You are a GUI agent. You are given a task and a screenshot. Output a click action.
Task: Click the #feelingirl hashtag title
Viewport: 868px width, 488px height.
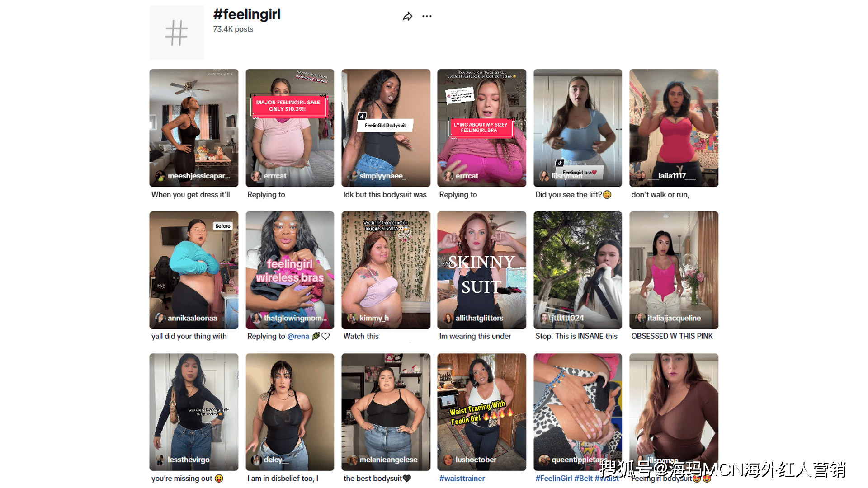point(247,14)
